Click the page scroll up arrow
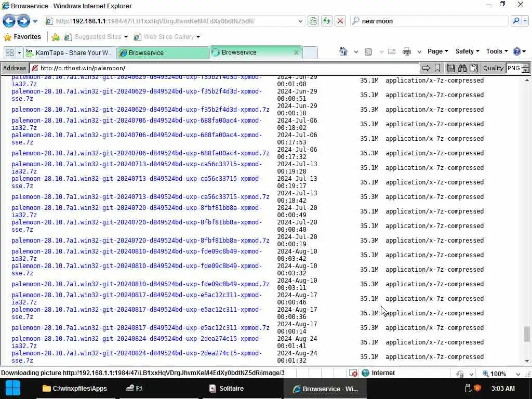532x399 pixels. [527, 81]
